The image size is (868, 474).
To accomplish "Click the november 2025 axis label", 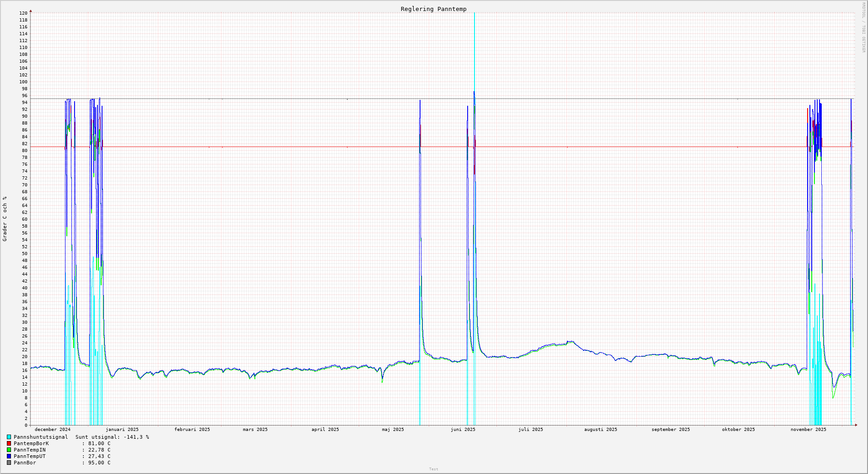I will point(808,430).
